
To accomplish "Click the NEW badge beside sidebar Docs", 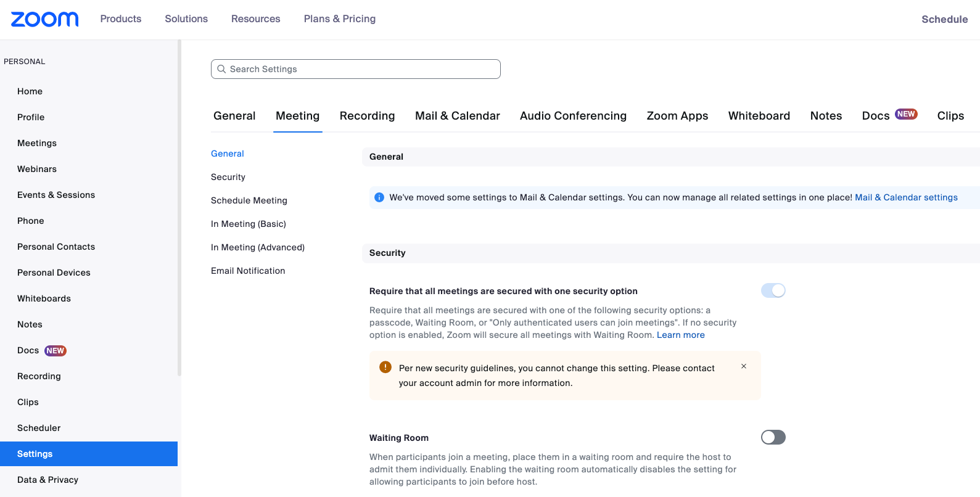I will (x=56, y=351).
